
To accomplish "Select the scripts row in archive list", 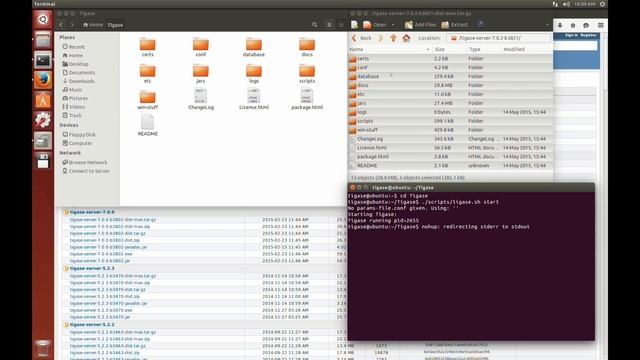I will (450, 121).
